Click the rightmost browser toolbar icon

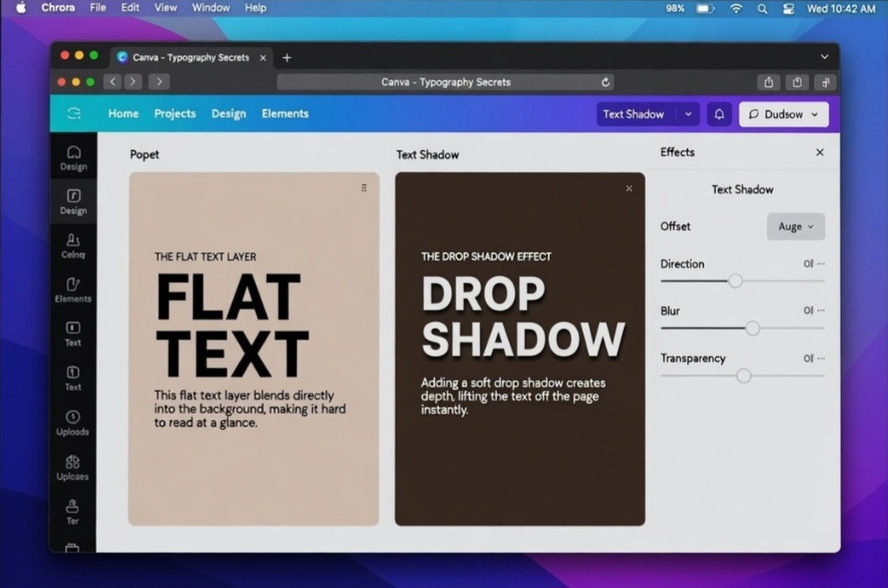click(x=826, y=82)
